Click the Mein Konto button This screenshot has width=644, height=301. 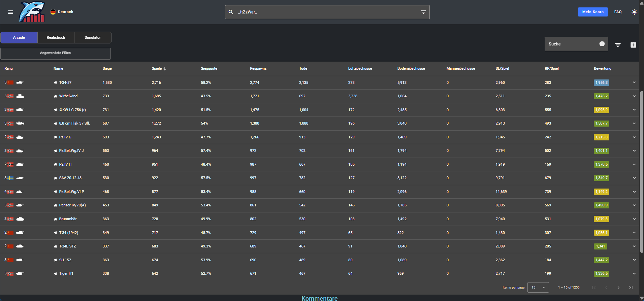(592, 12)
